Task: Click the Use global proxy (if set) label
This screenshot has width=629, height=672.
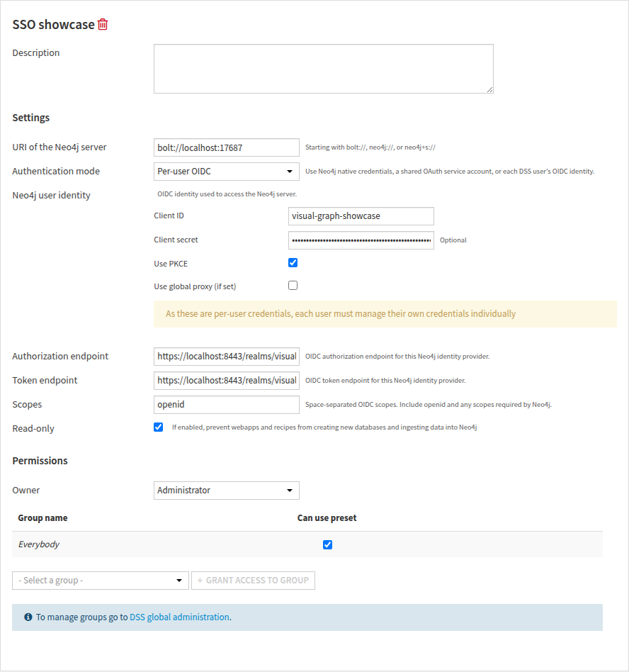Action: (x=195, y=286)
